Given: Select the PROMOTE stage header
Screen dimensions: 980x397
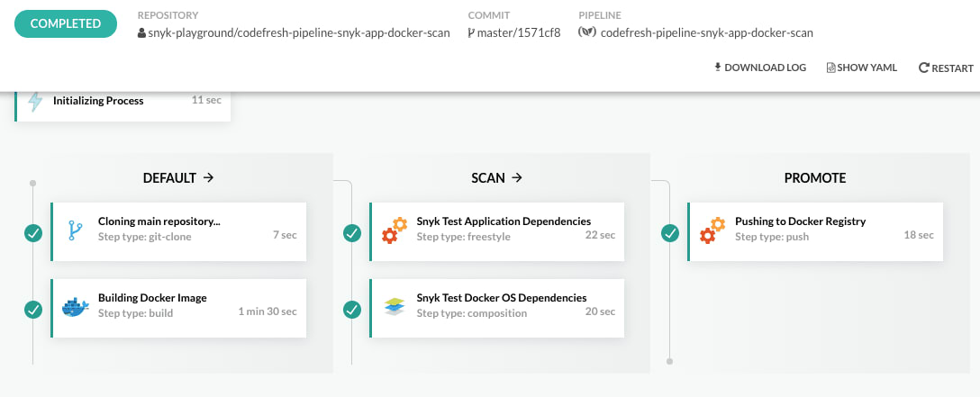Looking at the screenshot, I should [x=815, y=178].
